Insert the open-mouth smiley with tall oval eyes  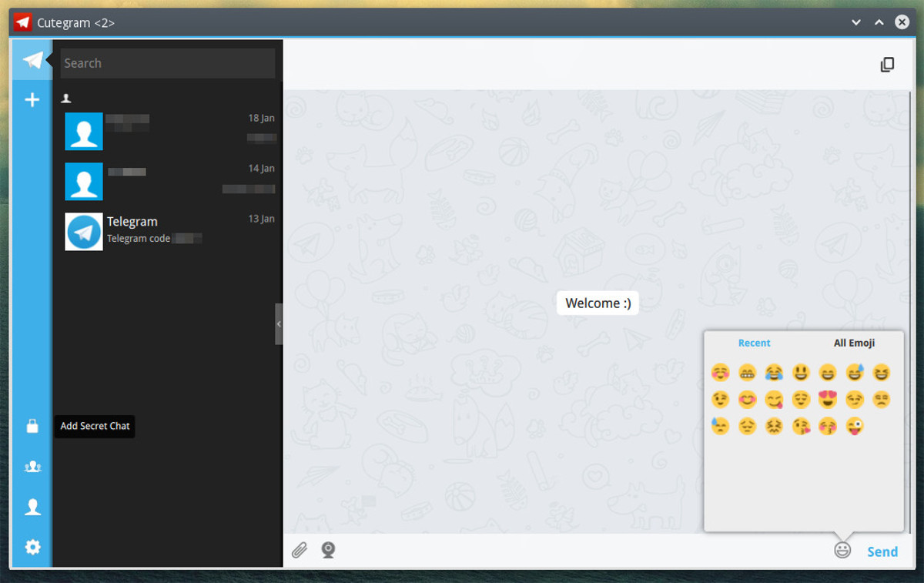click(801, 373)
